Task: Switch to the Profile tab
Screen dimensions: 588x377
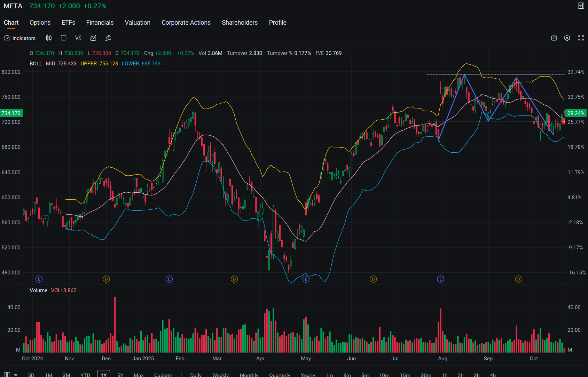Action: pyautogui.click(x=278, y=23)
